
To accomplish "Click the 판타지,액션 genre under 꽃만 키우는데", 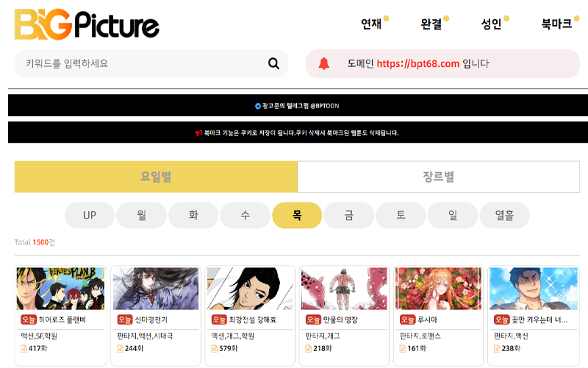I will coord(511,336).
